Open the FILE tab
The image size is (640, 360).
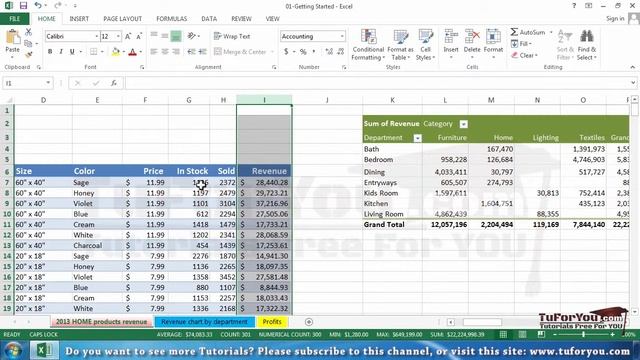(x=14, y=19)
